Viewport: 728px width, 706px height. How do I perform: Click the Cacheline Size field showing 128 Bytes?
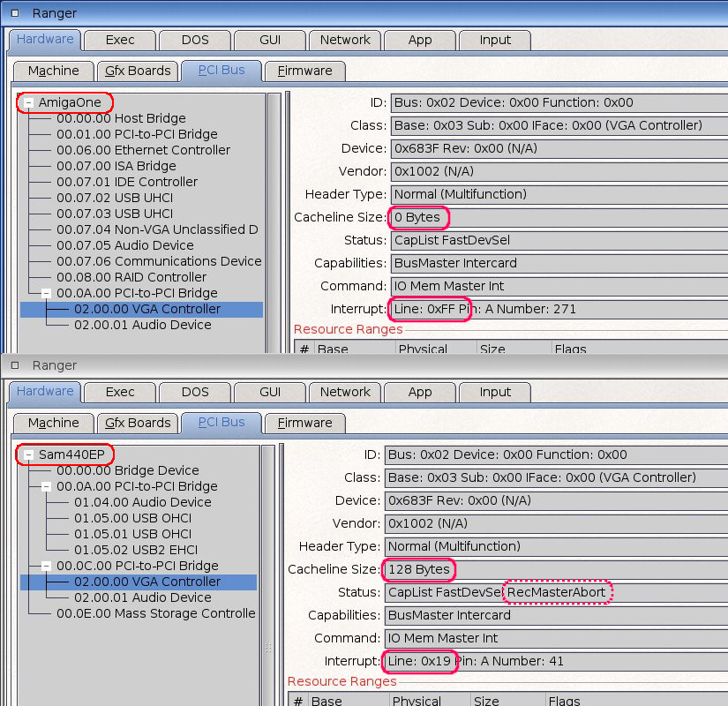point(554,569)
